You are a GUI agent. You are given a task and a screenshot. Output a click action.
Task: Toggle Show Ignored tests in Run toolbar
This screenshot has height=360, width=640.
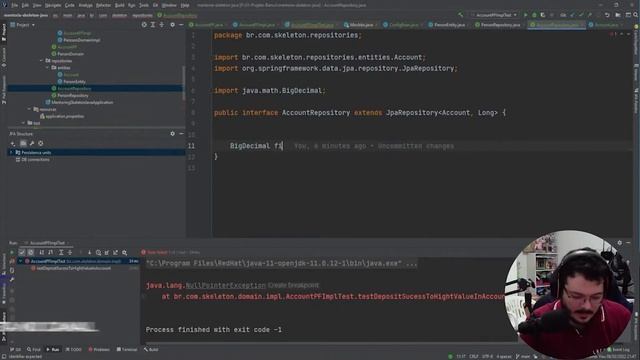click(31, 252)
